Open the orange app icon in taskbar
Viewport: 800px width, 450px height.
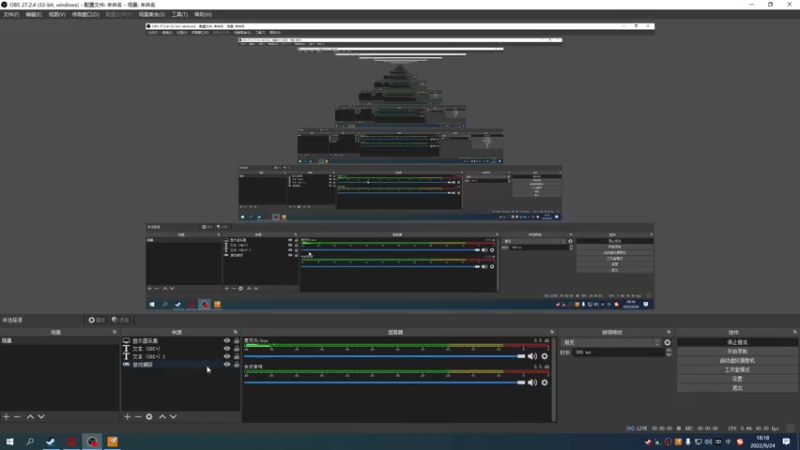[x=112, y=441]
